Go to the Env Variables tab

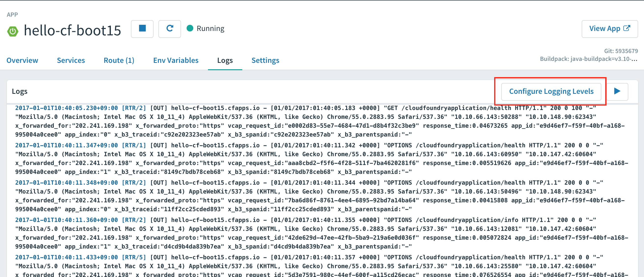click(176, 60)
